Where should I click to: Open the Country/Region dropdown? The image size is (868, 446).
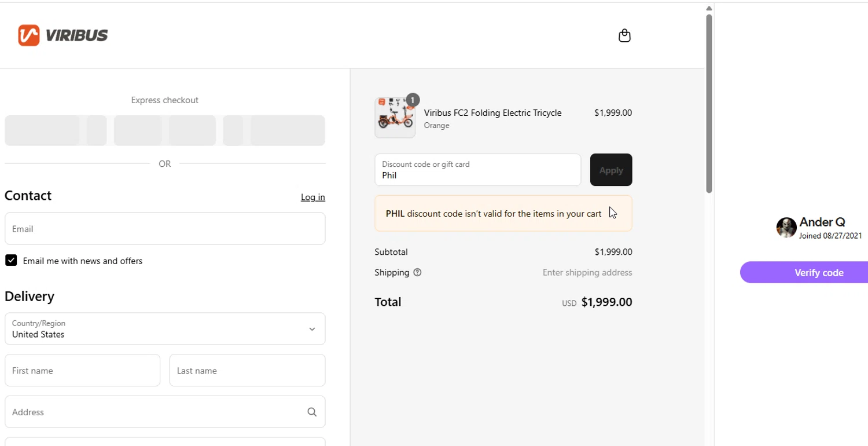(165, 329)
